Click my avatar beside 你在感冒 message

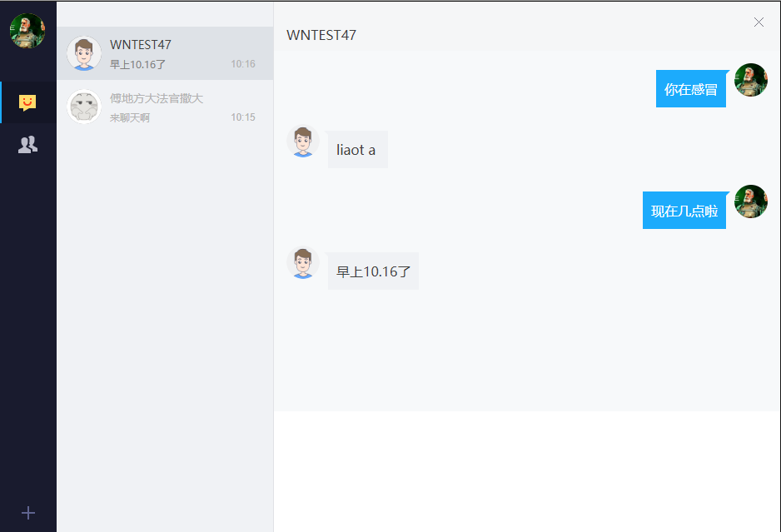pyautogui.click(x=751, y=80)
